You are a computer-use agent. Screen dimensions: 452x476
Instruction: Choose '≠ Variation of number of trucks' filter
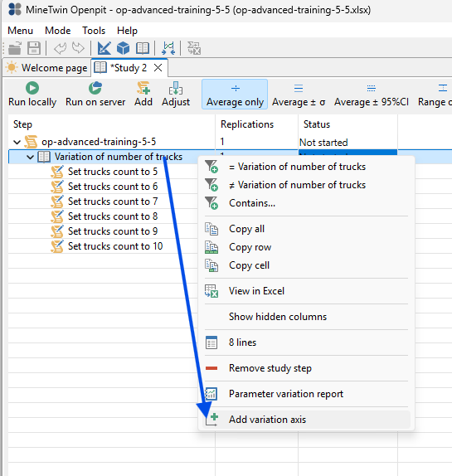pos(307,185)
